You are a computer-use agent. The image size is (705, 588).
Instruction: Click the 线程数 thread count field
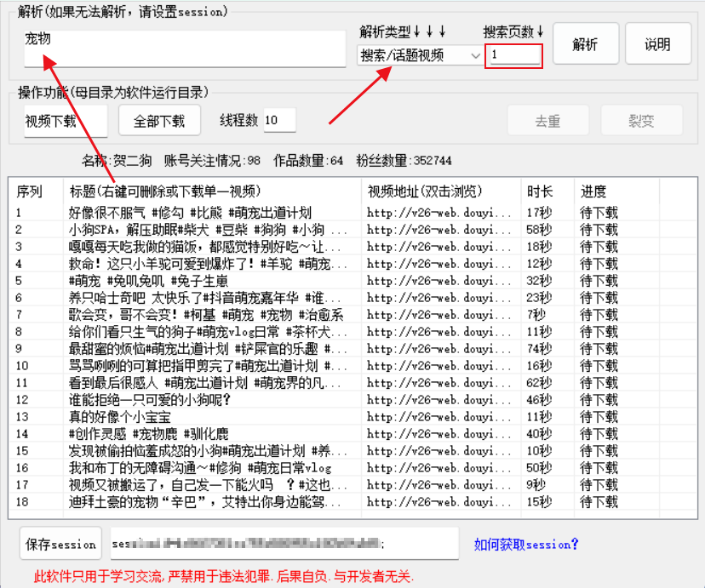278,121
